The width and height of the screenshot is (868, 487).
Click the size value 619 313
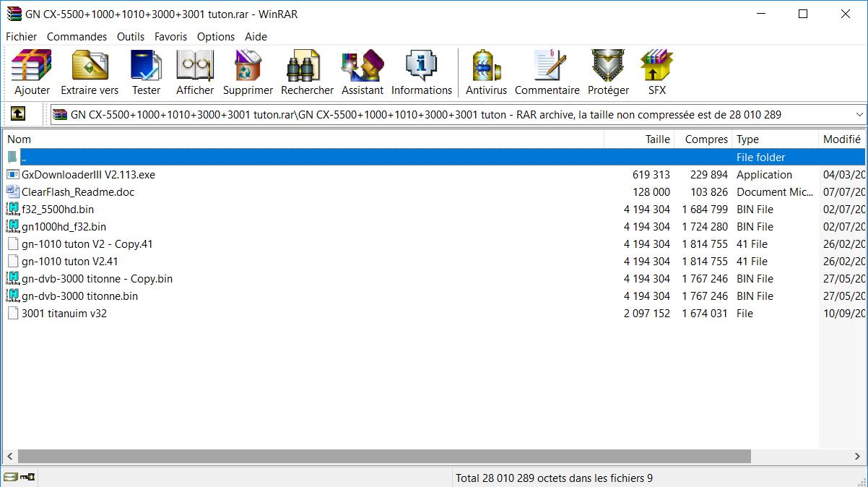651,175
